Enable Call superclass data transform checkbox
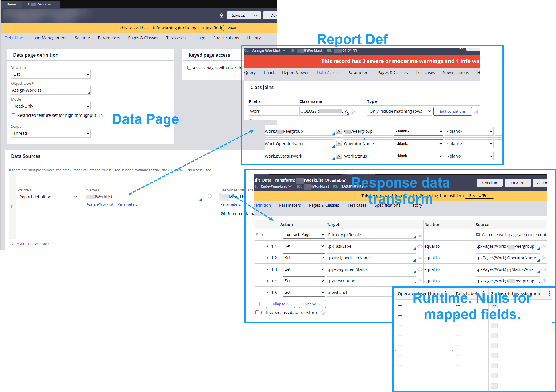This screenshot has width=556, height=392. click(257, 313)
